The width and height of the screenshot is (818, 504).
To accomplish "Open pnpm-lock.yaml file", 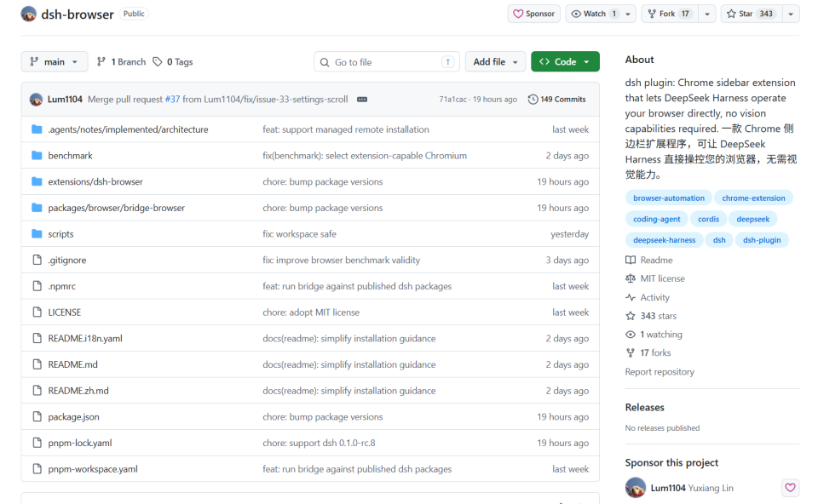I will pos(80,443).
